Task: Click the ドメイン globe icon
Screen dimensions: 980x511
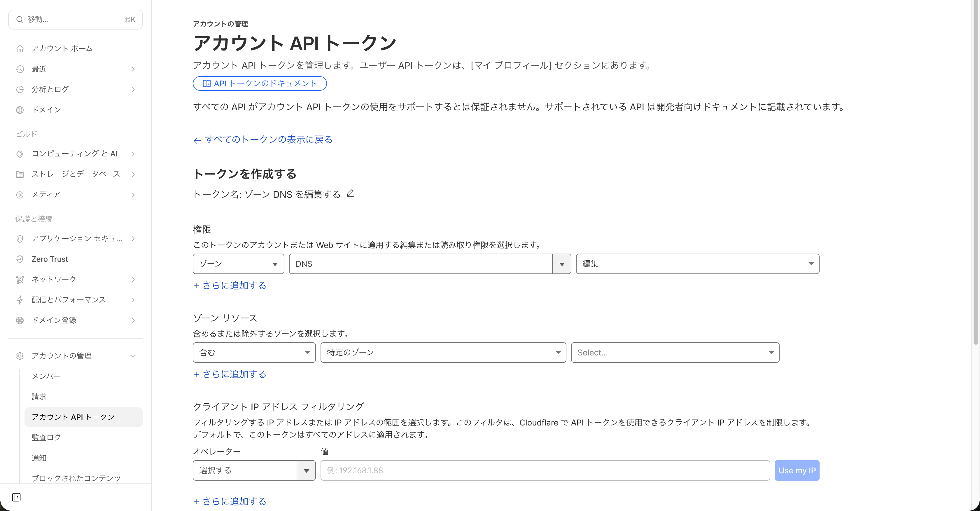Action: (x=20, y=109)
